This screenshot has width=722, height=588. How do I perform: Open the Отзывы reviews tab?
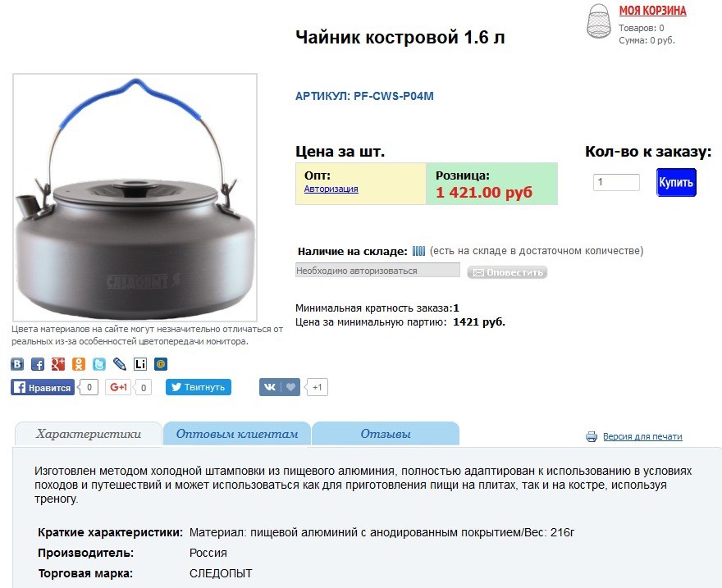point(386,433)
